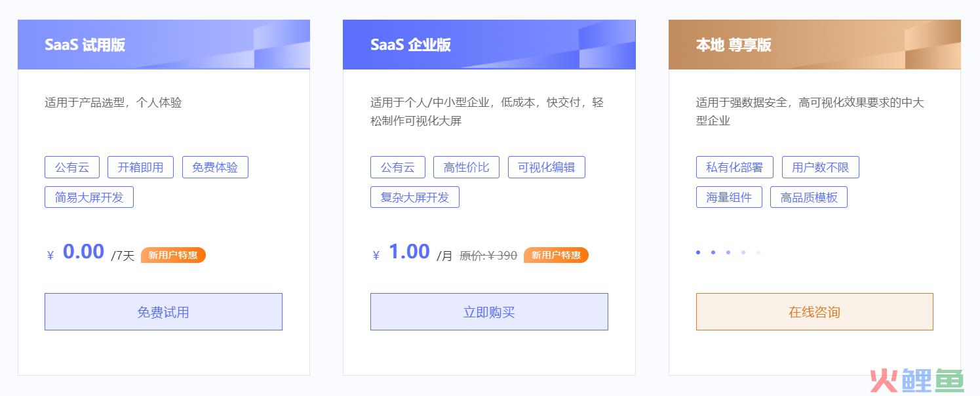The width and height of the screenshot is (980, 396).
Task: Select the 公有云 tag in SaaS 试用版
Action: coord(72,167)
